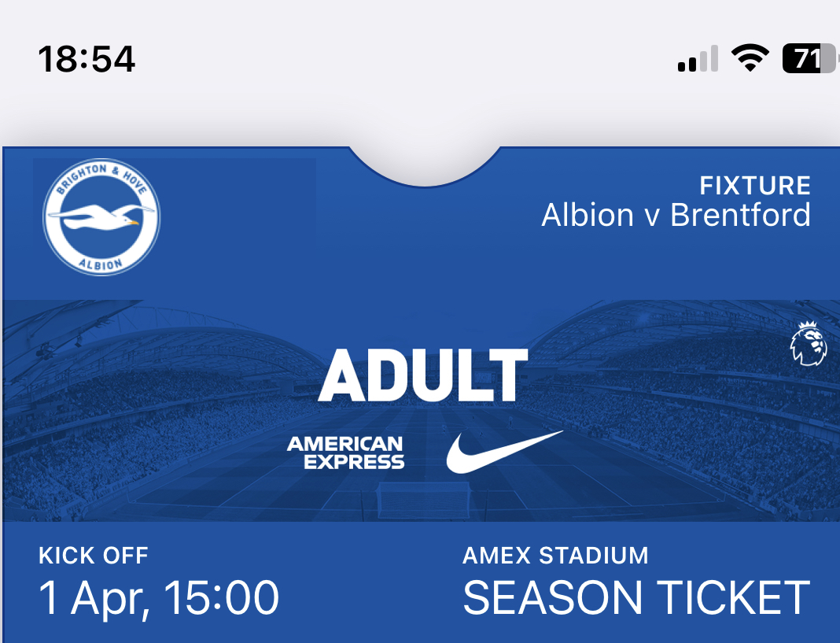Tap the American Express logo
This screenshot has width=840, height=643.
point(345,453)
